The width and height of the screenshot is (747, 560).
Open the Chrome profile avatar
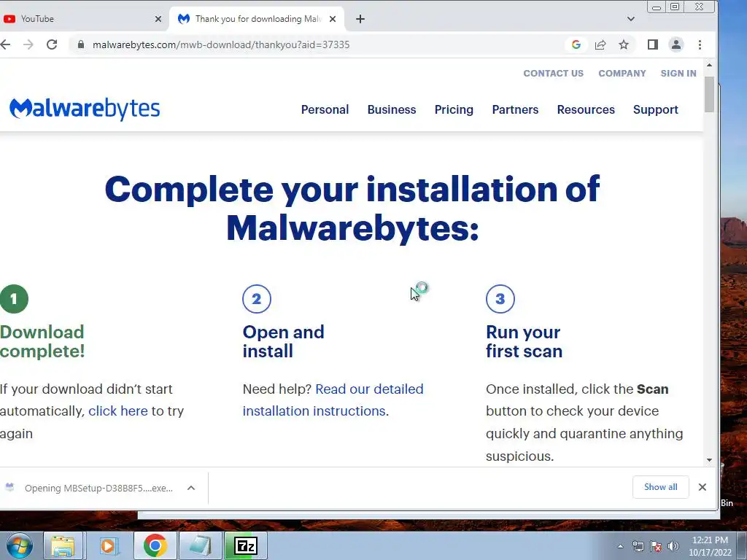676,44
